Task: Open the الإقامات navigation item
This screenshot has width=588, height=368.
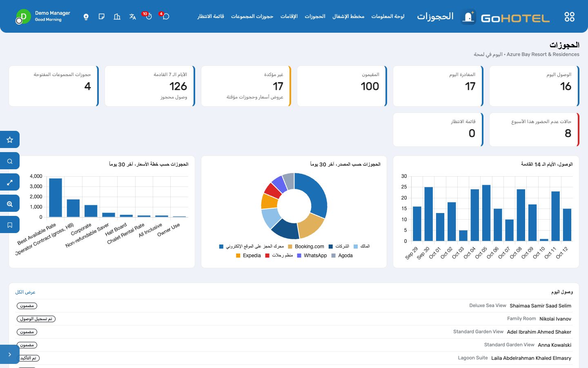Action: 289,16
